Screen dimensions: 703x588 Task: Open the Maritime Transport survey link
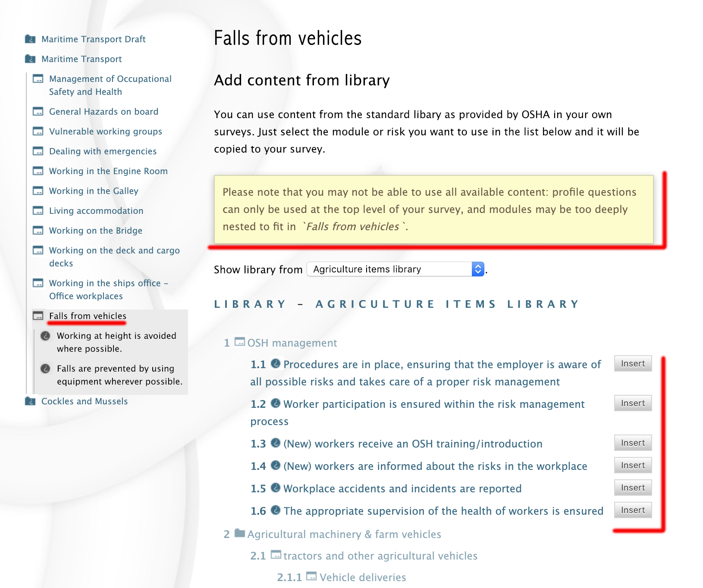click(82, 59)
